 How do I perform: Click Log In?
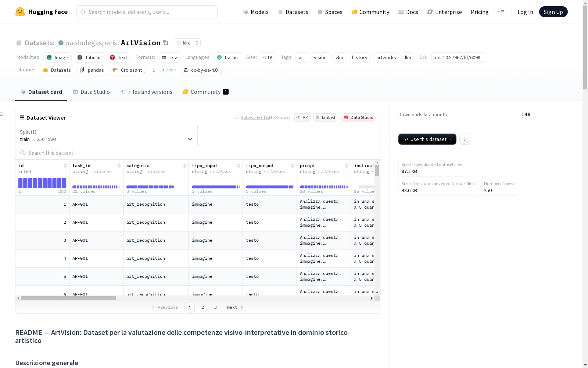[x=525, y=12]
